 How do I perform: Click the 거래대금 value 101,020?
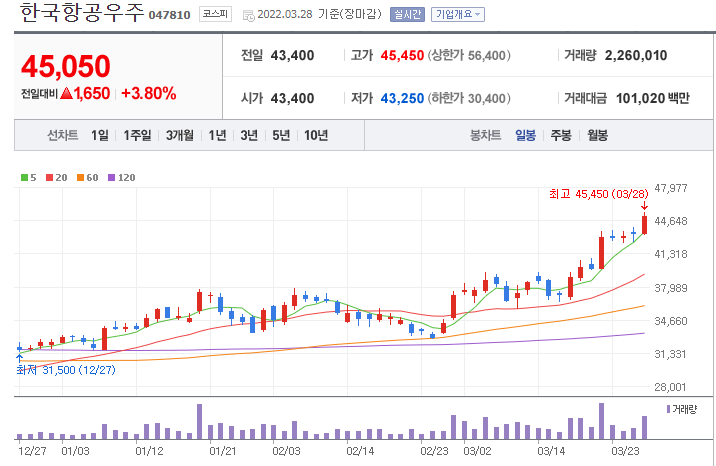[640, 99]
